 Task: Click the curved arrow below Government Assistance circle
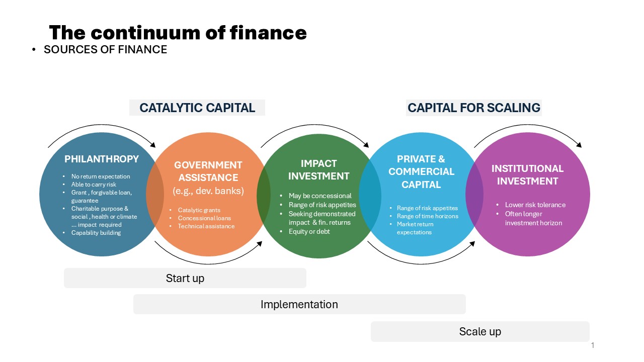[208, 253]
